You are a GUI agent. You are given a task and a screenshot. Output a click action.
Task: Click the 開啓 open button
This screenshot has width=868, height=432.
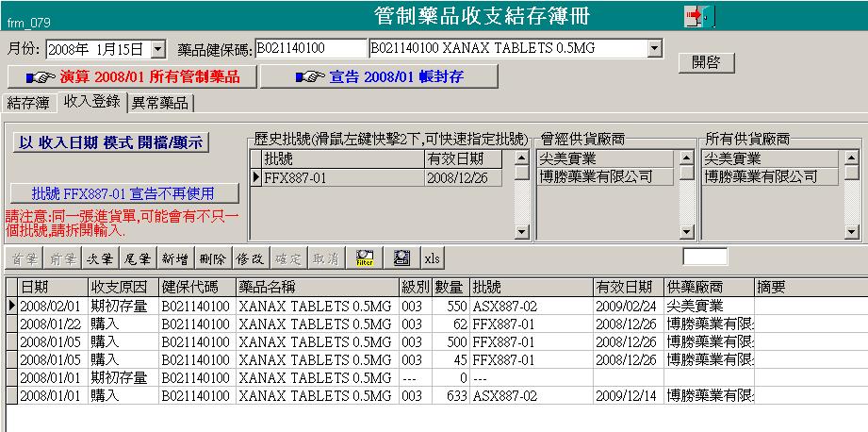(x=706, y=62)
